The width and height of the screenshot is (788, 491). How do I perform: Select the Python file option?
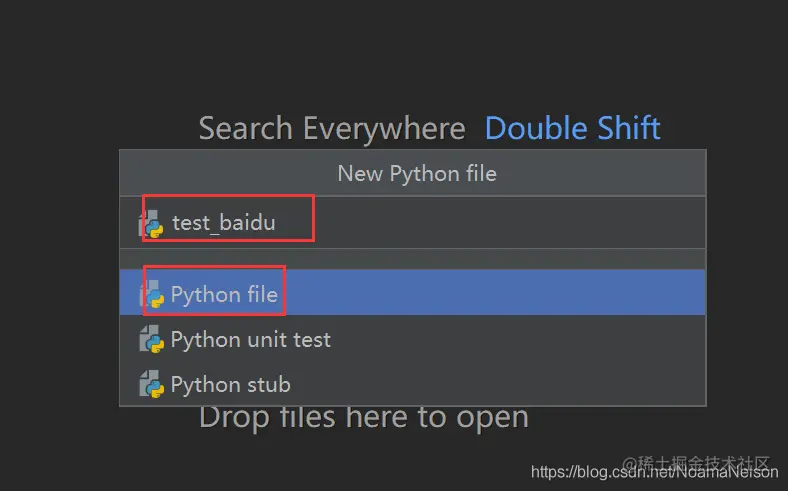224,294
